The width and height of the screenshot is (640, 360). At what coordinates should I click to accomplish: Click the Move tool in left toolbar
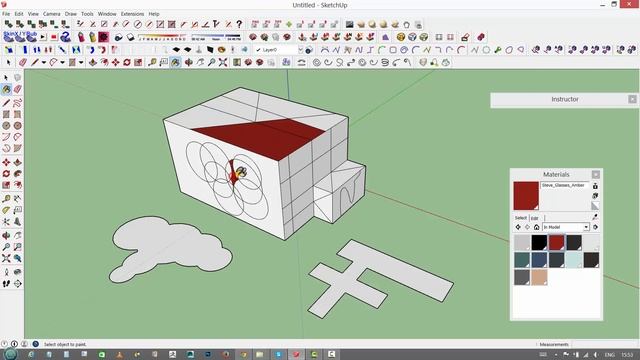6,162
